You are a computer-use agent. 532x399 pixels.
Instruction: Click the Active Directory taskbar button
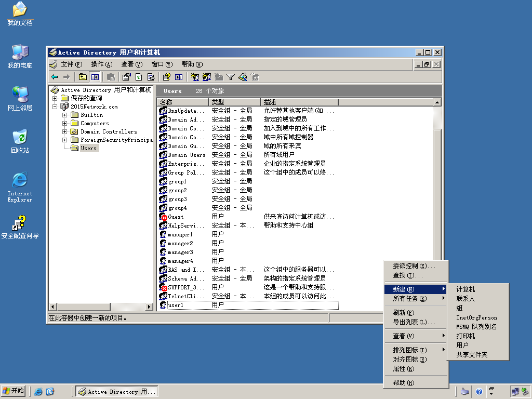point(117,392)
